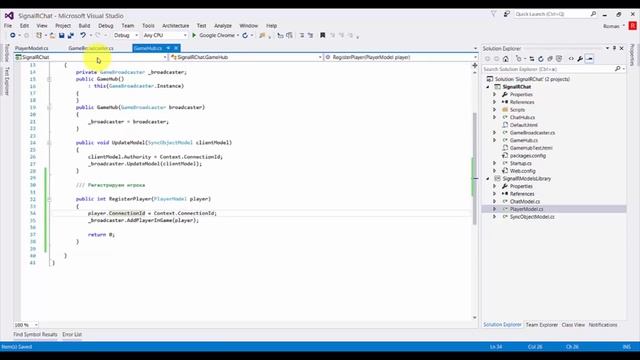
Task: Click the Solution Explorer search magnifier icon
Action: (618, 69)
